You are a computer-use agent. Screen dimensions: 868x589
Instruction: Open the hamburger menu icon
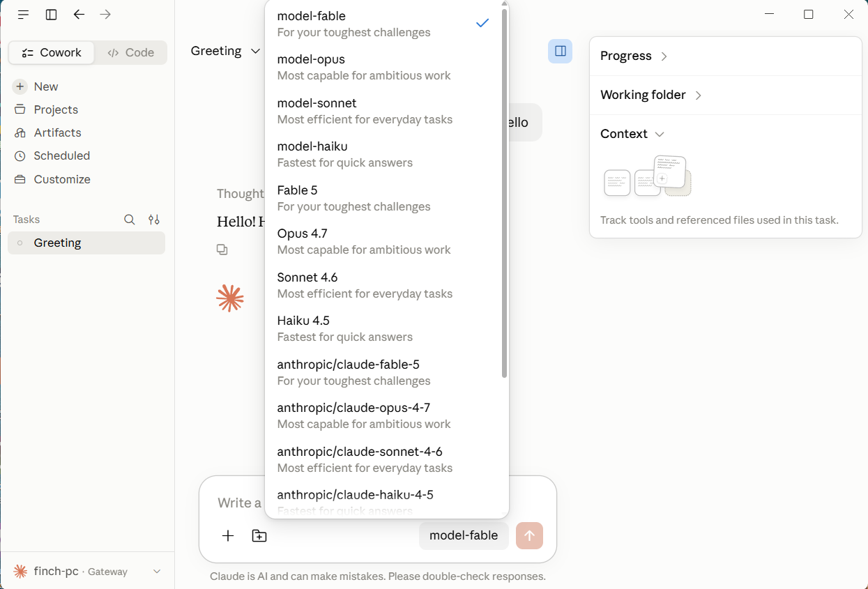click(23, 15)
